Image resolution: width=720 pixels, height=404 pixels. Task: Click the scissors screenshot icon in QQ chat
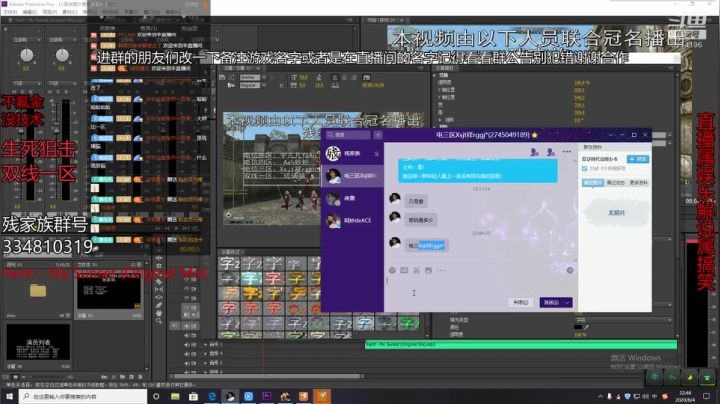tap(416, 270)
